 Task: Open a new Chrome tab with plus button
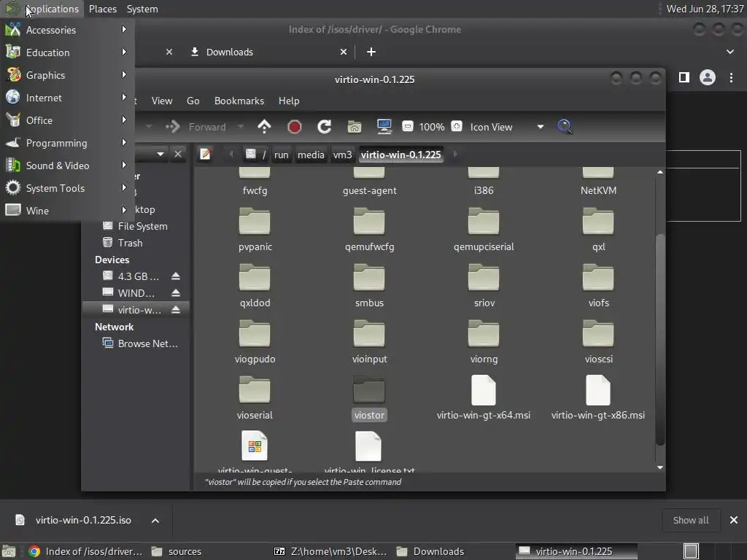pyautogui.click(x=371, y=52)
